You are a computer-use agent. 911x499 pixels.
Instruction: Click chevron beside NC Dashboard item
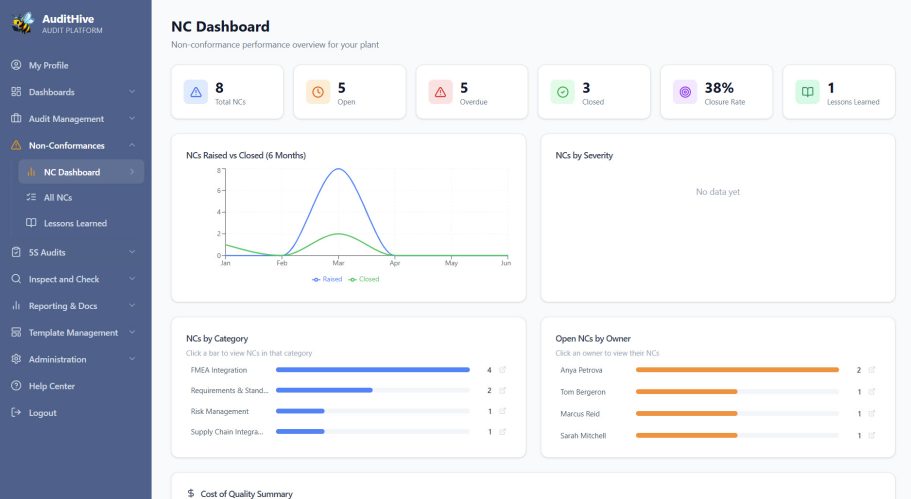coord(132,172)
